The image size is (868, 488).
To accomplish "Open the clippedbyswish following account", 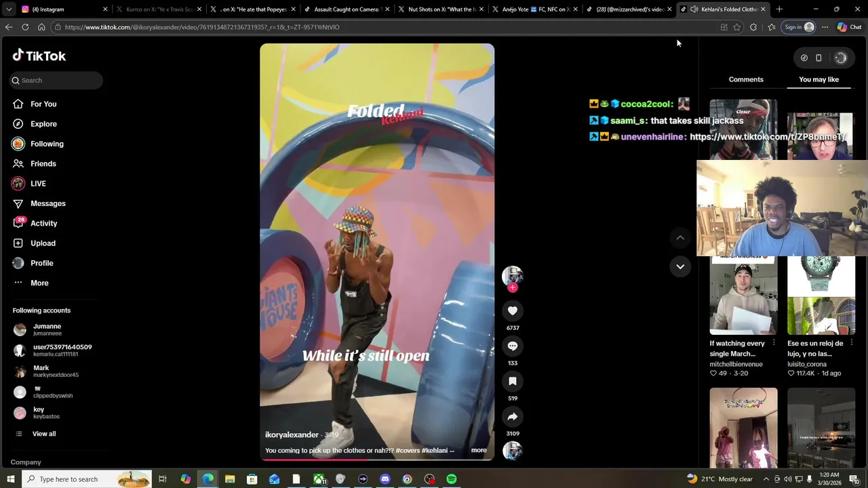I will (53, 392).
